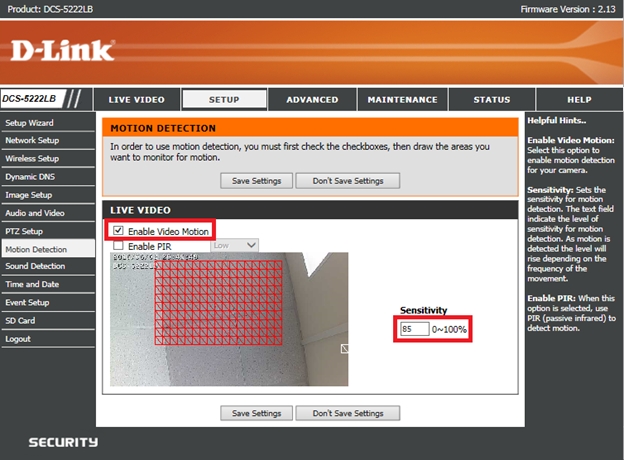Image resolution: width=624 pixels, height=460 pixels.
Task: Go to the PTZ Setup page
Action: click(25, 230)
